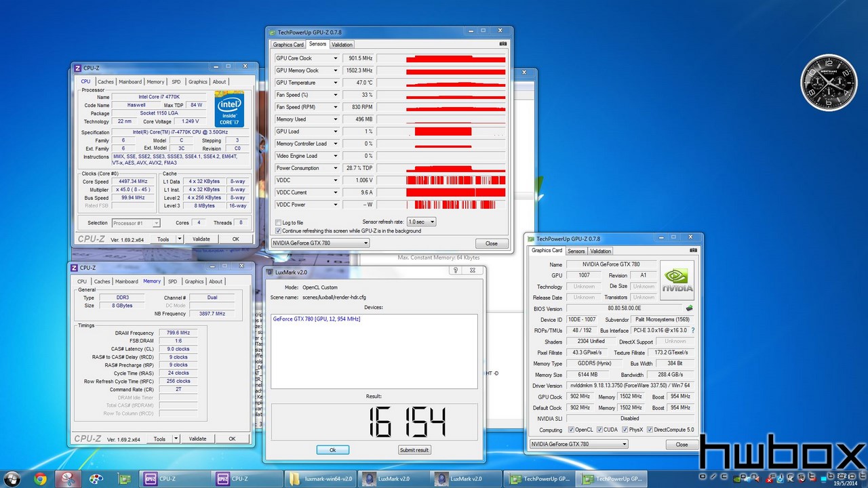Screen dimensions: 868x488
Task: Open the Windows Start menu orb
Action: (x=13, y=479)
